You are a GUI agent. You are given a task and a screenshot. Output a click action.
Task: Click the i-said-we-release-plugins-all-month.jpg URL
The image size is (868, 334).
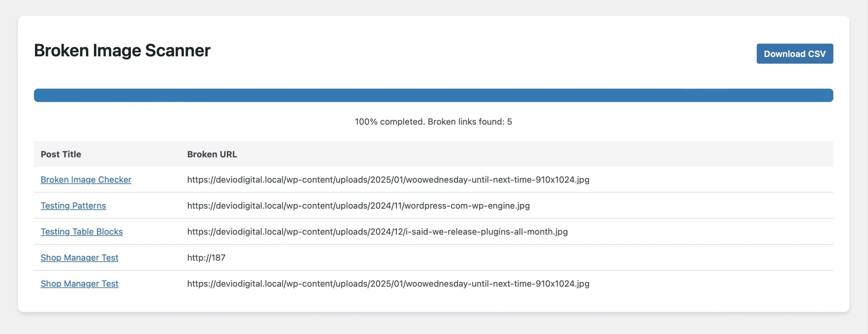pyautogui.click(x=377, y=231)
